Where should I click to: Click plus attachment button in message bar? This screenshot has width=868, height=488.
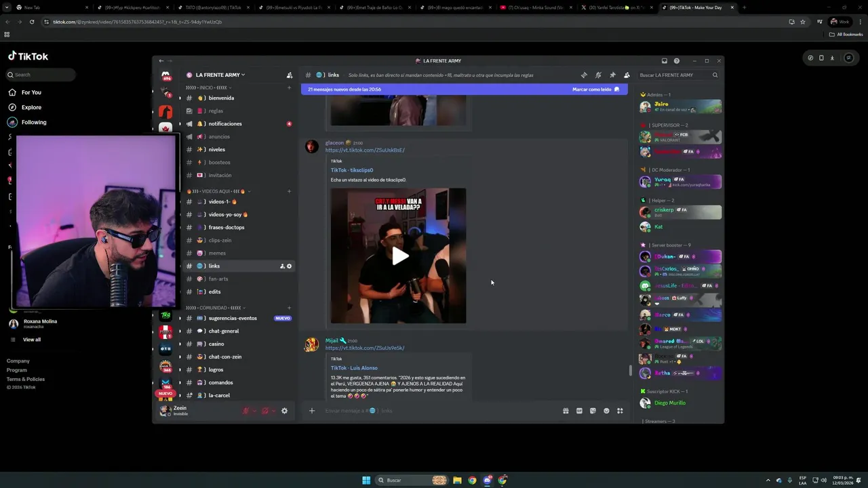click(x=312, y=411)
